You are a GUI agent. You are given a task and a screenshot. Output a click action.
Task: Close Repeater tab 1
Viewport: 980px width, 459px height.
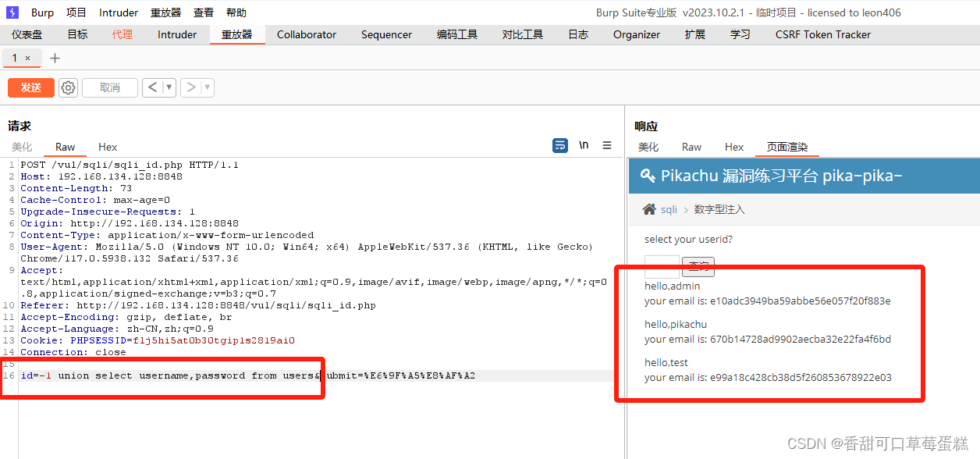click(x=28, y=59)
